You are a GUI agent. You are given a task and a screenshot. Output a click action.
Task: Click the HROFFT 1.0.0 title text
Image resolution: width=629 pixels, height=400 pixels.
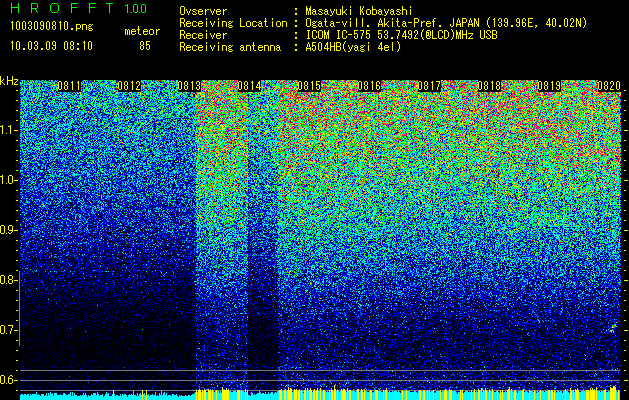click(78, 8)
